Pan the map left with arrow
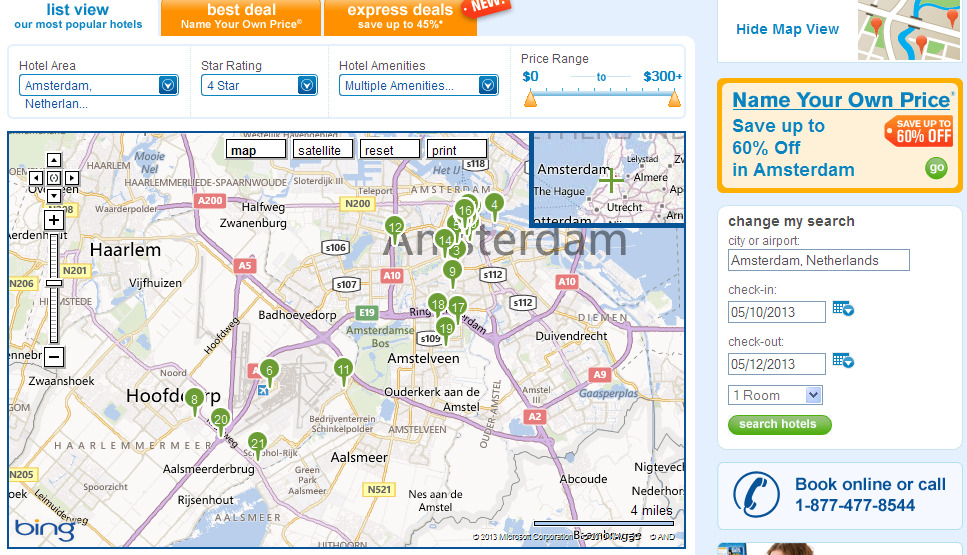This screenshot has height=555, width=967. point(36,178)
